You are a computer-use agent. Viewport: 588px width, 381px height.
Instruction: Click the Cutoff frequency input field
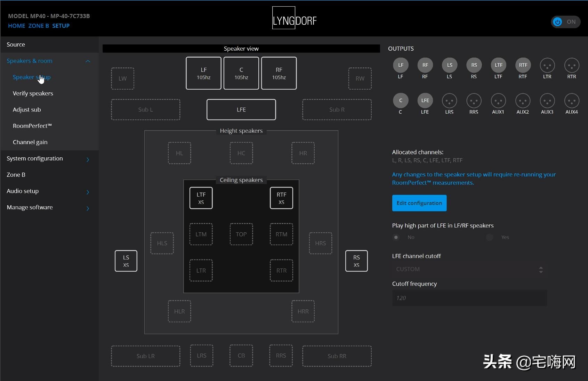(x=469, y=298)
